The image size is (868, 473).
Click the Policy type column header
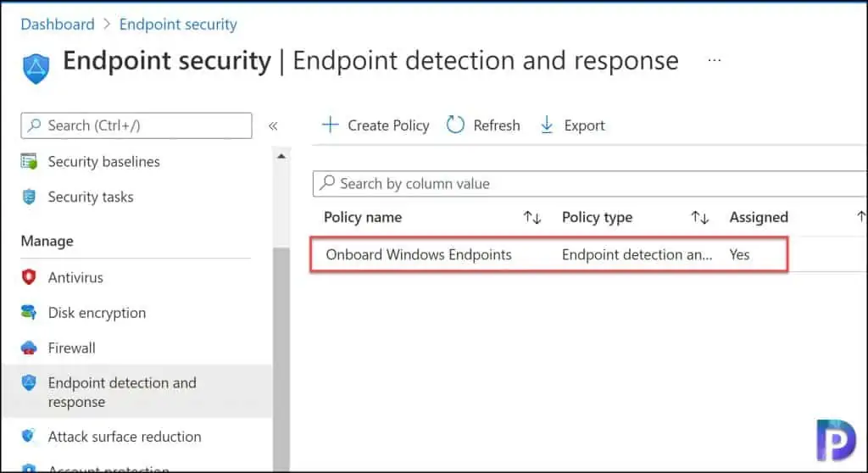click(597, 218)
